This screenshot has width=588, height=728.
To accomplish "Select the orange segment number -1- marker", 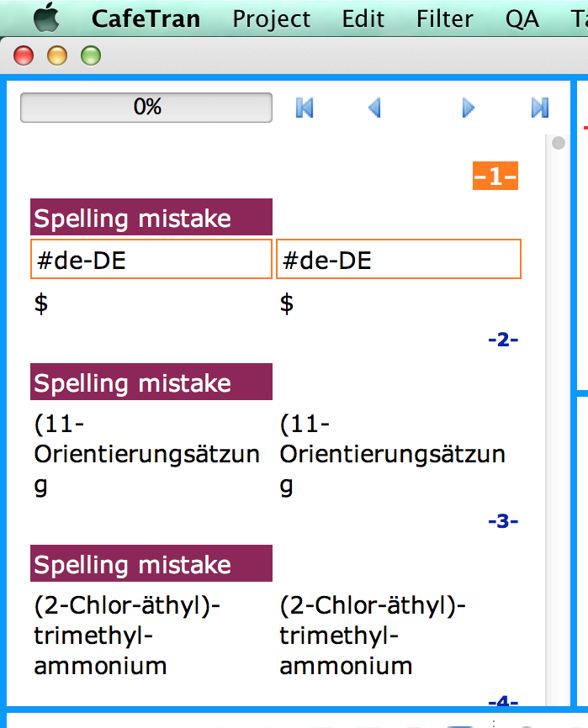I will click(x=495, y=177).
